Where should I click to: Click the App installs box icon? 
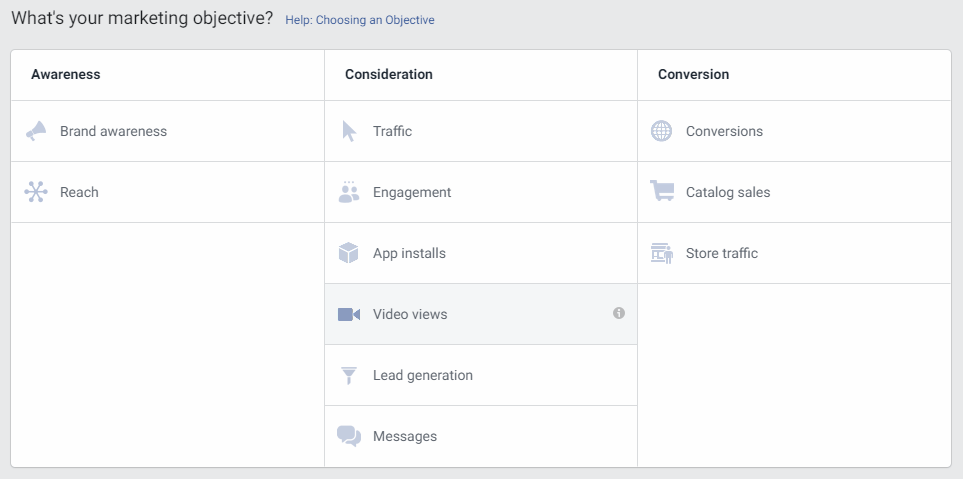pos(348,253)
